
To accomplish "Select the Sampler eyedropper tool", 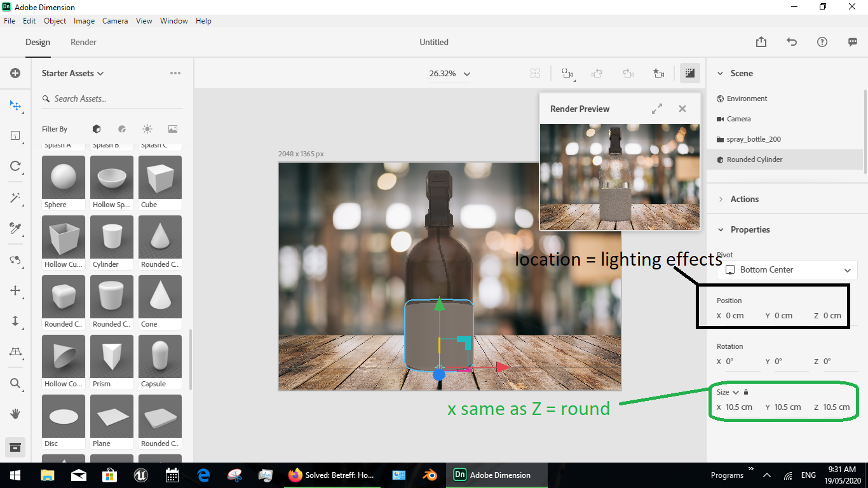I will tap(15, 229).
